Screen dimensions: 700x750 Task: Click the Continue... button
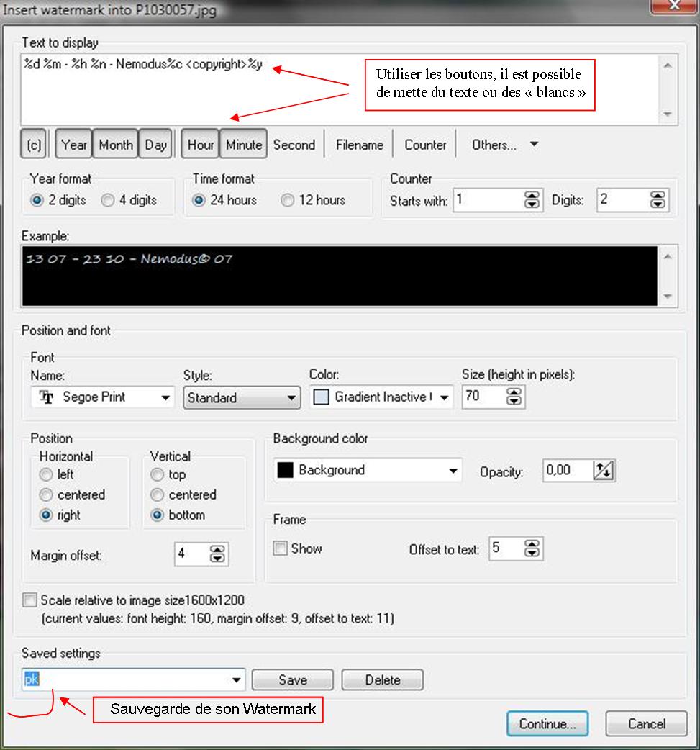pyautogui.click(x=547, y=724)
